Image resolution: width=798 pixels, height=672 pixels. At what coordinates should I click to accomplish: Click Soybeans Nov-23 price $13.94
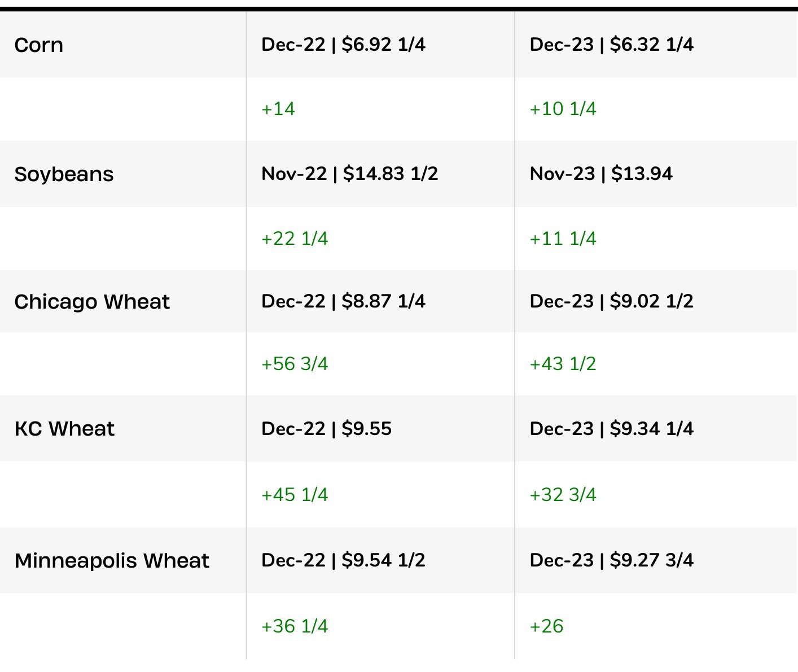click(601, 174)
